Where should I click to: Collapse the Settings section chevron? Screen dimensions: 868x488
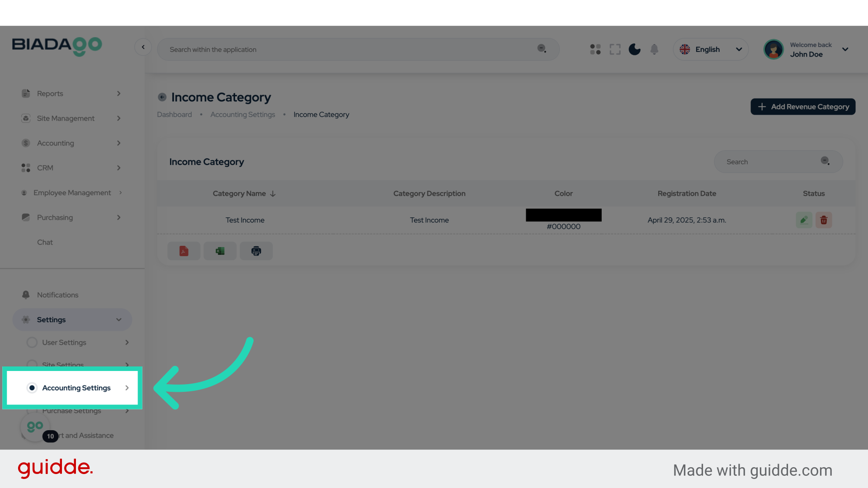119,319
